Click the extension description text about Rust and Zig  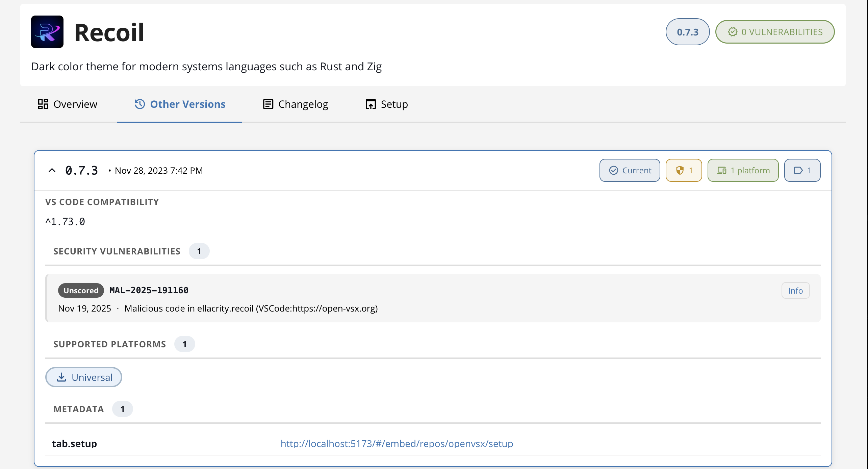click(x=206, y=67)
